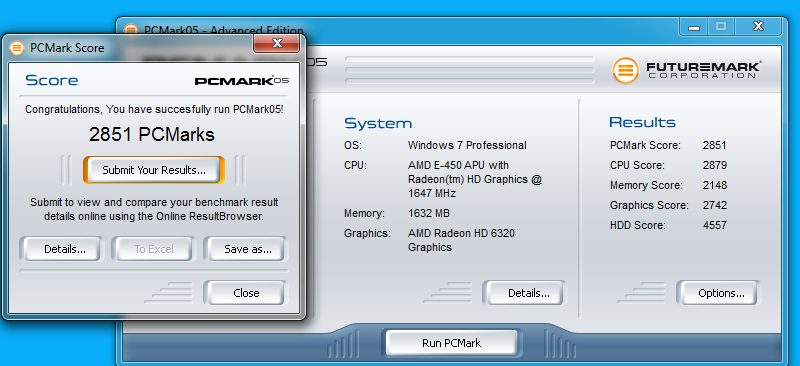Start benchmark with Run PCMark
800x366 pixels.
click(452, 343)
